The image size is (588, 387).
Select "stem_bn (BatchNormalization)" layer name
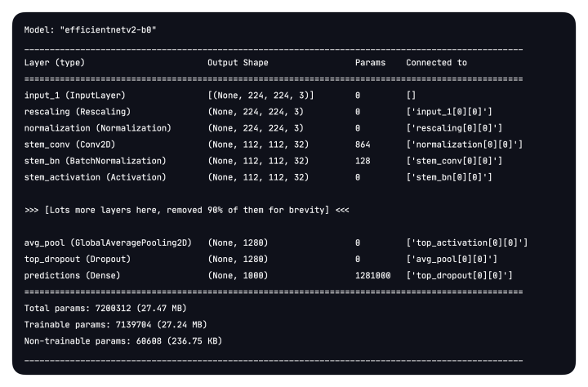pos(95,161)
